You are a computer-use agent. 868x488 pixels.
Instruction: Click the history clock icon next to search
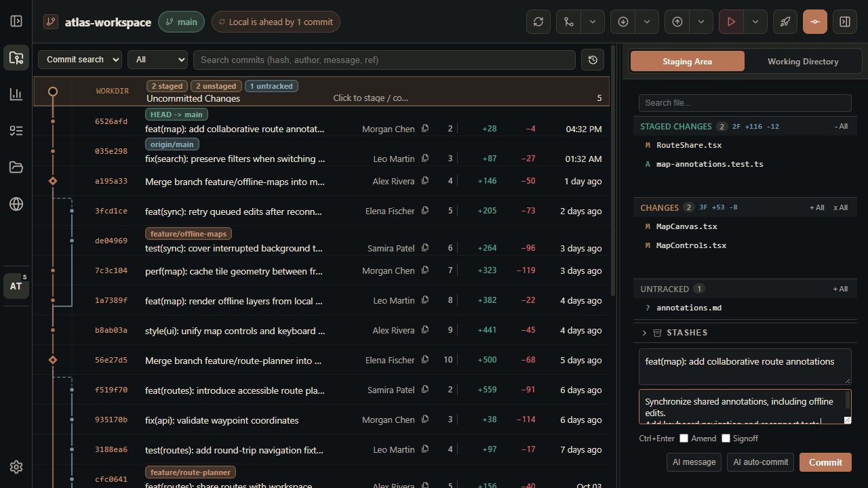tap(593, 60)
